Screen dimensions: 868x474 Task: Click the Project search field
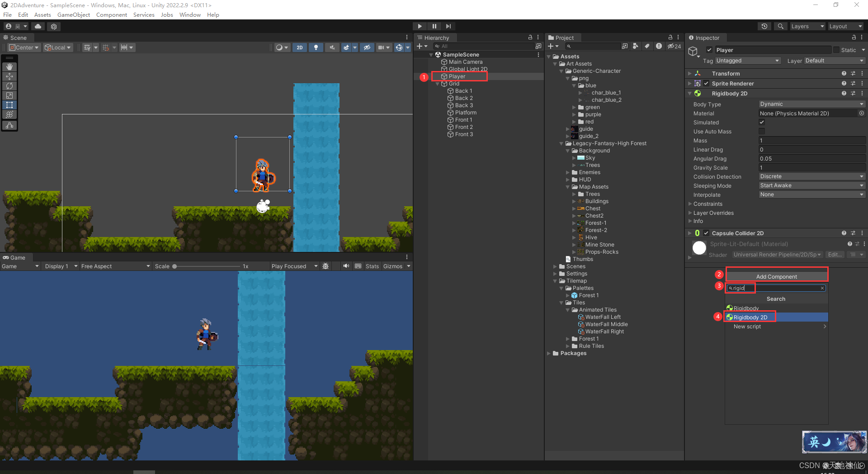[x=592, y=46]
